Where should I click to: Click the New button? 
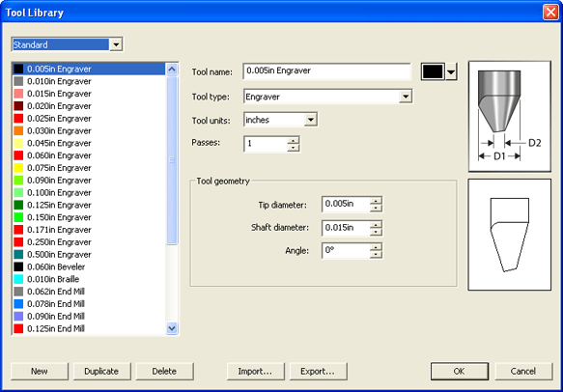pyautogui.click(x=40, y=371)
